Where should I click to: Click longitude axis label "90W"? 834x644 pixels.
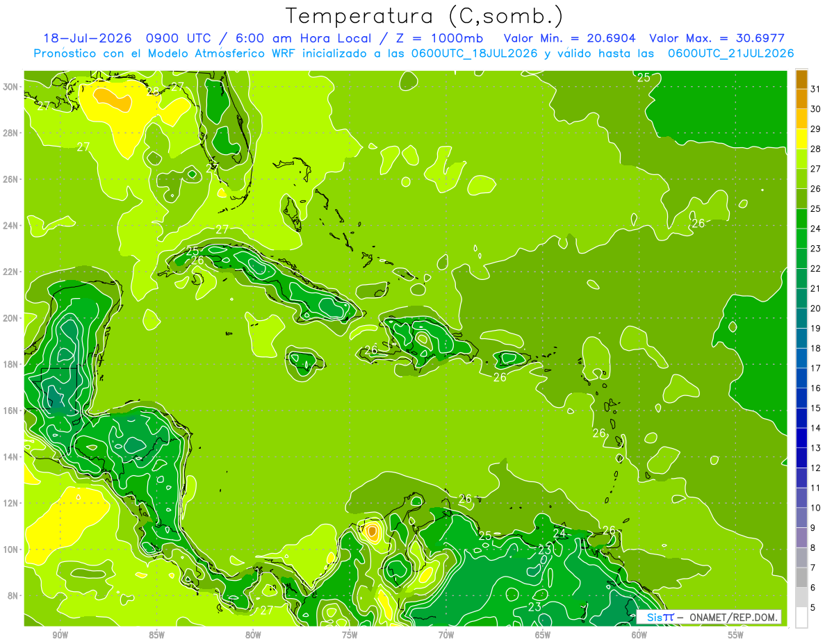(x=60, y=635)
